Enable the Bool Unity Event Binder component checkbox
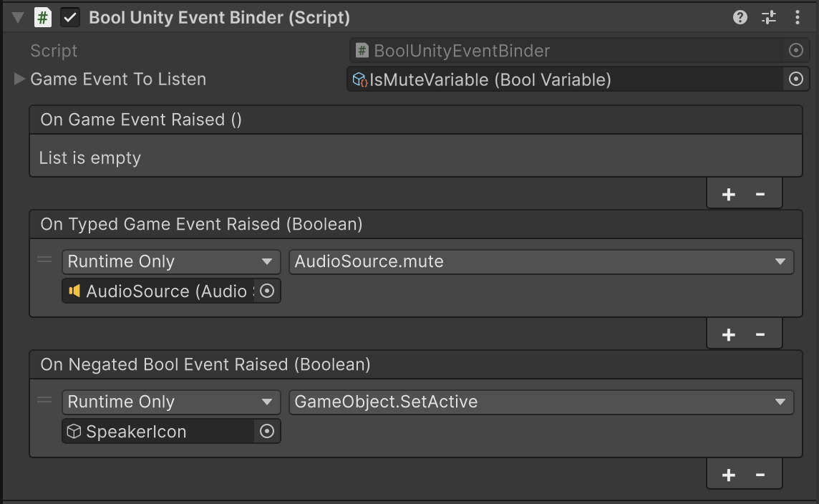 pyautogui.click(x=69, y=17)
